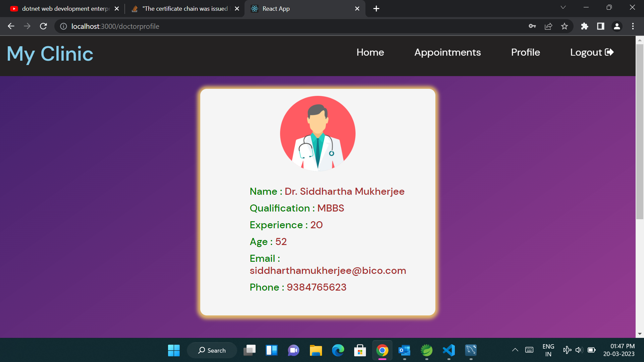Screen dimensions: 644x362
Task: Open saved passwords key icon
Action: [532, 26]
